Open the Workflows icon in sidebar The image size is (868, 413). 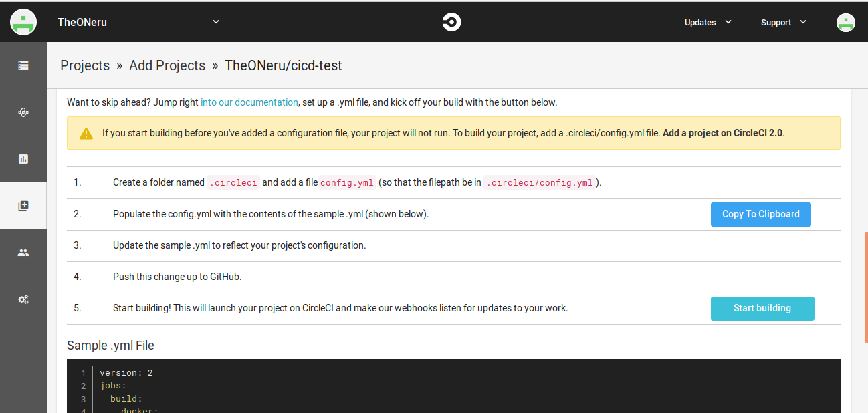(x=23, y=112)
